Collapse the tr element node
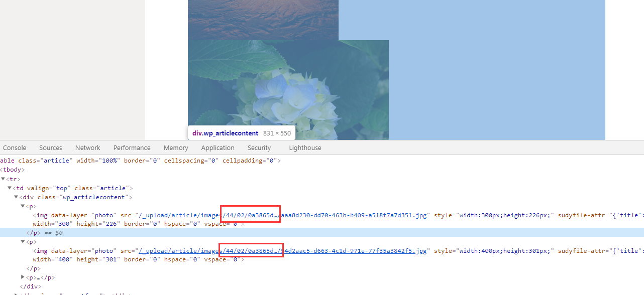 (3, 179)
